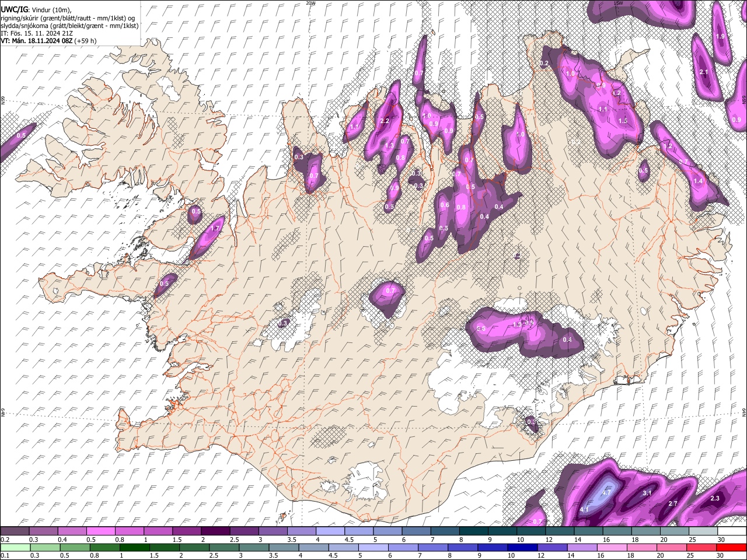Click the dark green swatch between 1 and 1.5, bottom row
The image size is (747, 560).
click(x=134, y=547)
